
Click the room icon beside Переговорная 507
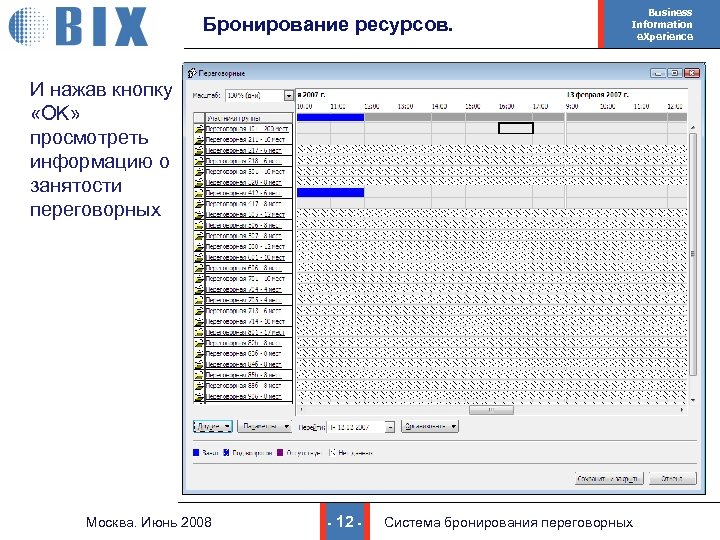pyautogui.click(x=199, y=236)
